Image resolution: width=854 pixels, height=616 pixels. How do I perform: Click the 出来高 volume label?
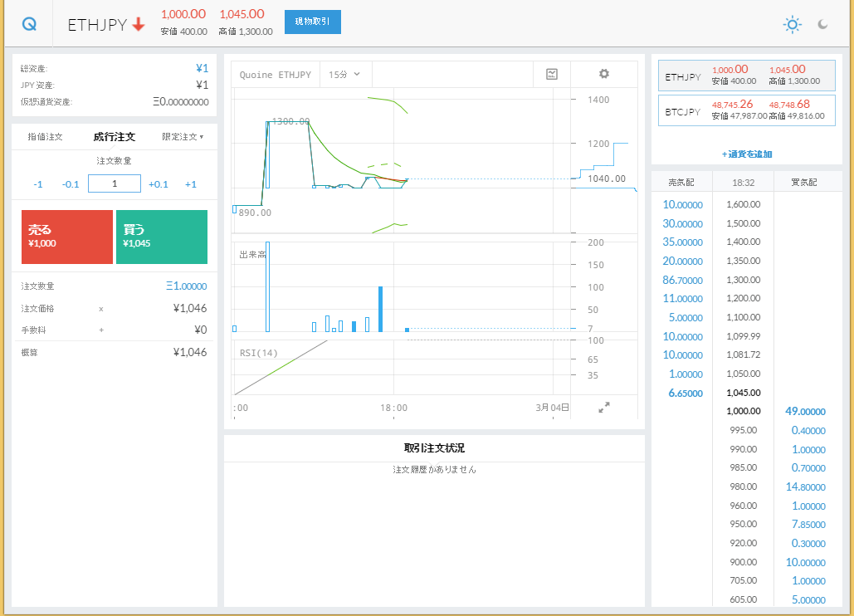(252, 254)
